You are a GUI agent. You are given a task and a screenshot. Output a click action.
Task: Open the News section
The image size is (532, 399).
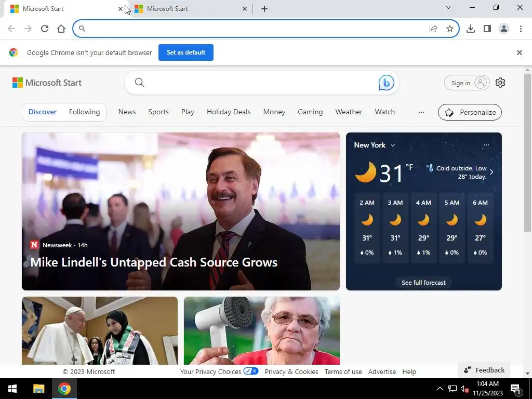coord(127,112)
